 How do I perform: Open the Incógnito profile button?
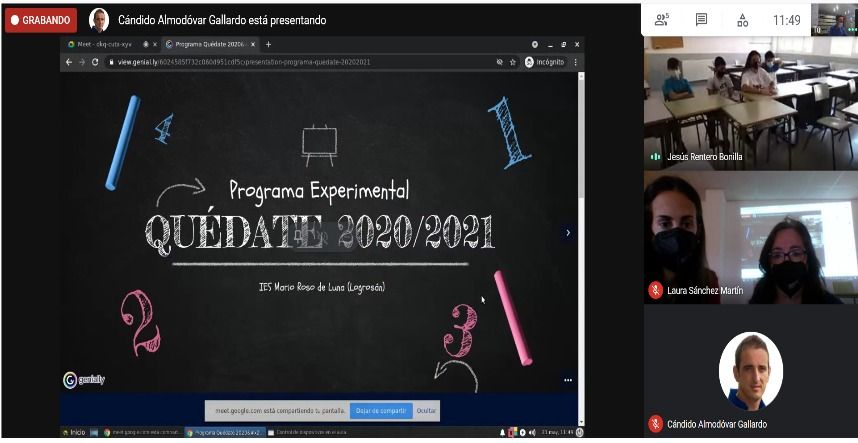click(544, 62)
